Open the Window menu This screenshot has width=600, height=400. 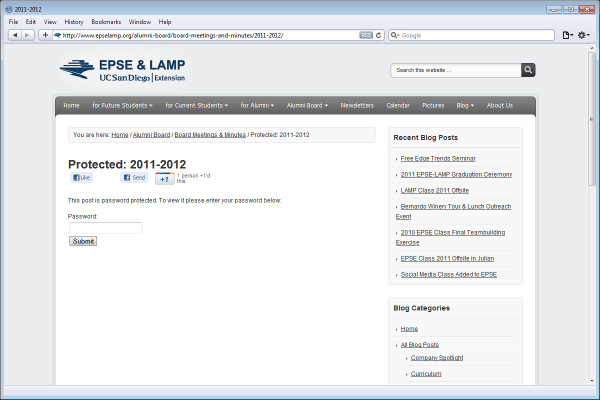pos(140,22)
